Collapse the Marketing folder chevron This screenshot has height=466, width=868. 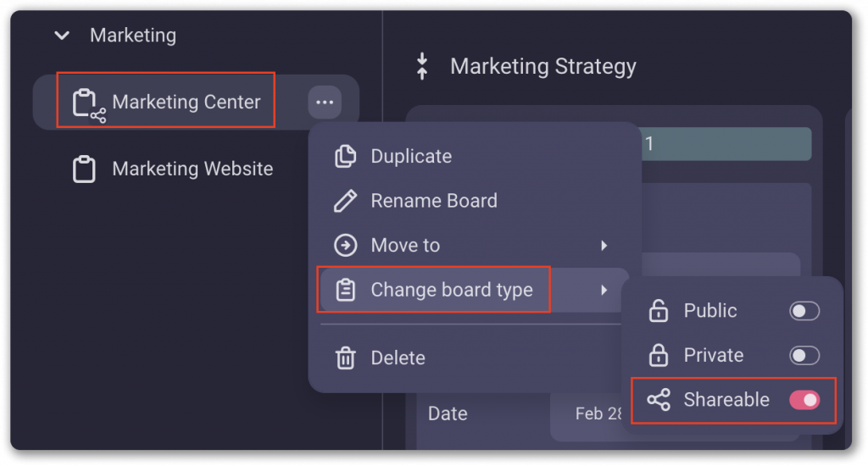[61, 36]
